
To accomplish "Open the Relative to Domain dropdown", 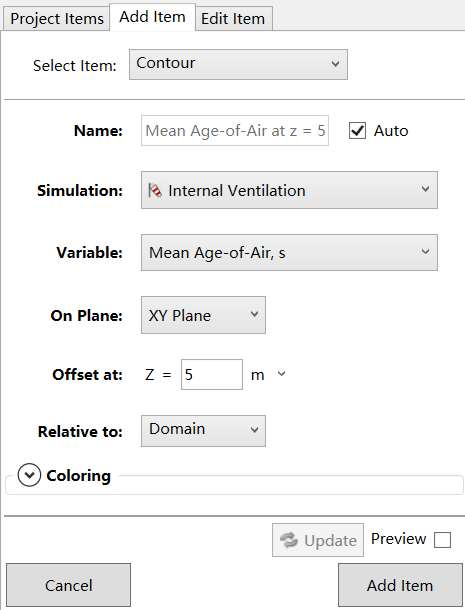I will coord(203,431).
